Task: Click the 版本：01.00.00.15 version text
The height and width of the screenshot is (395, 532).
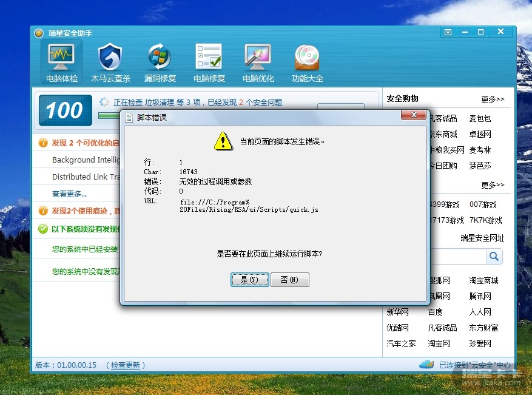Action: click(66, 365)
